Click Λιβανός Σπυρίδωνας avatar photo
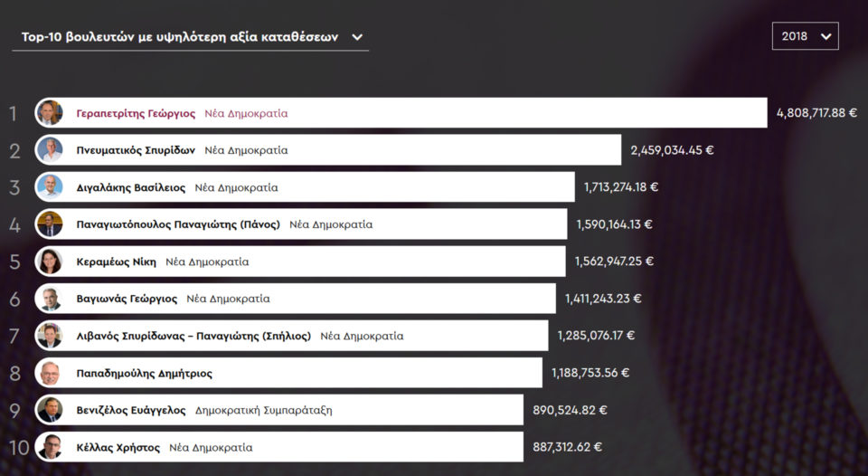 (49, 336)
